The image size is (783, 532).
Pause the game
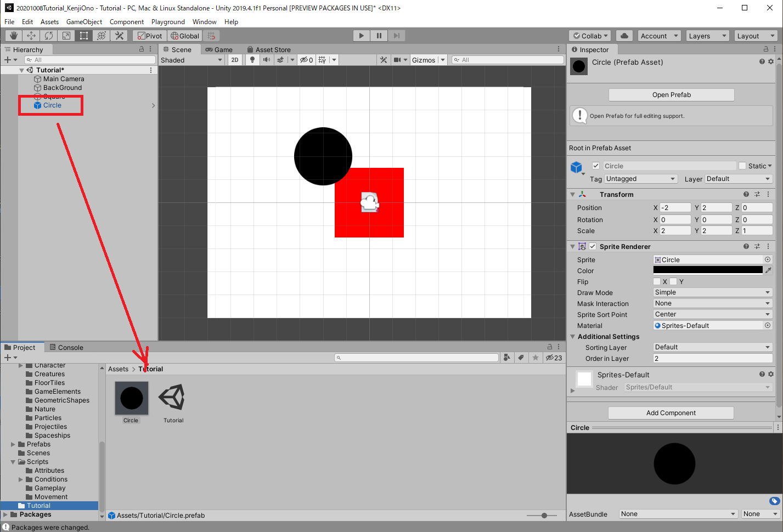tap(379, 36)
